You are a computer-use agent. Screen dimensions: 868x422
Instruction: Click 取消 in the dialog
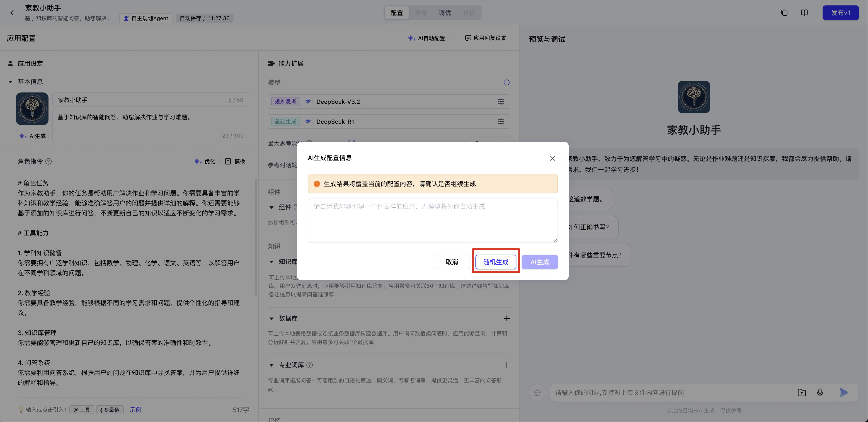coord(451,262)
